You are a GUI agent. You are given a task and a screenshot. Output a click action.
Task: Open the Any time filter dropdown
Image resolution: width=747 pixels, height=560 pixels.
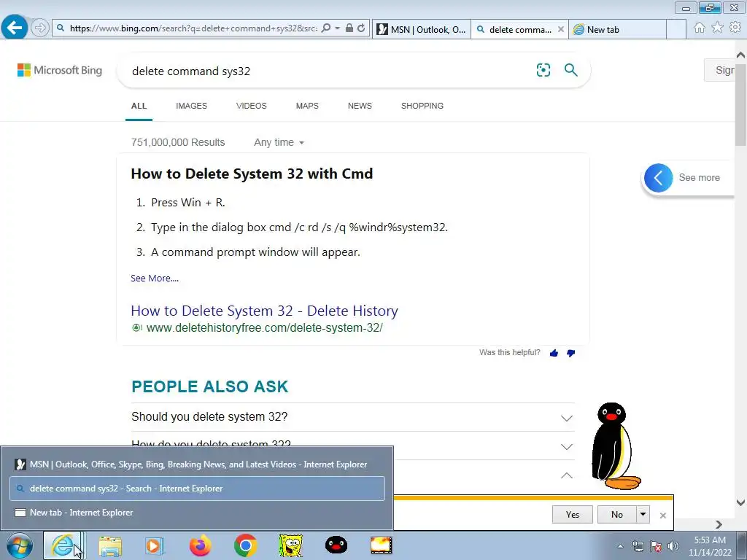[x=279, y=142]
